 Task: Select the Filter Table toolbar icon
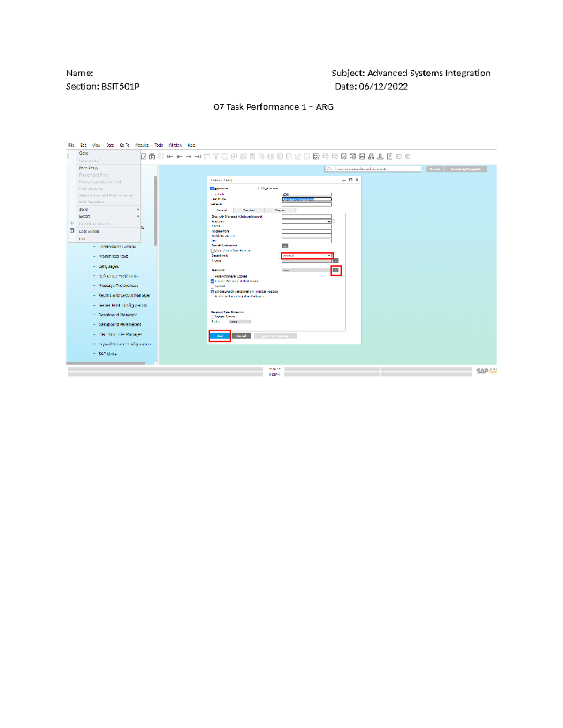(x=216, y=157)
